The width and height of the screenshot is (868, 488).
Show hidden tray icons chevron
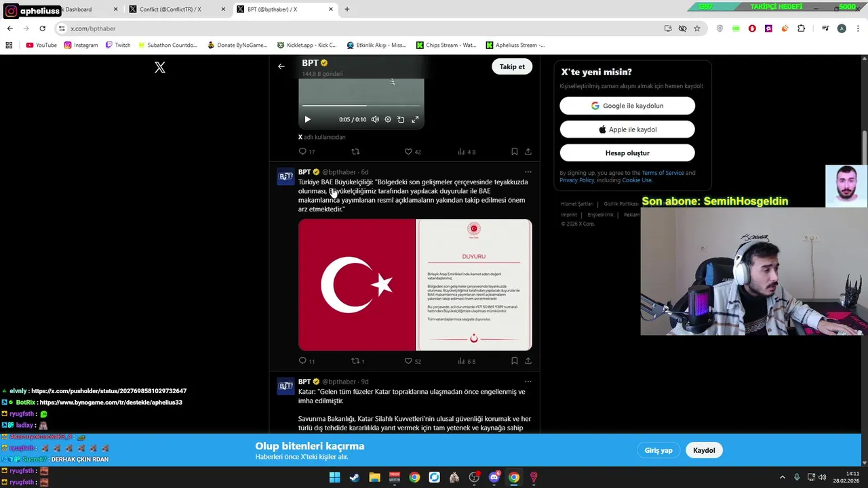click(x=782, y=477)
